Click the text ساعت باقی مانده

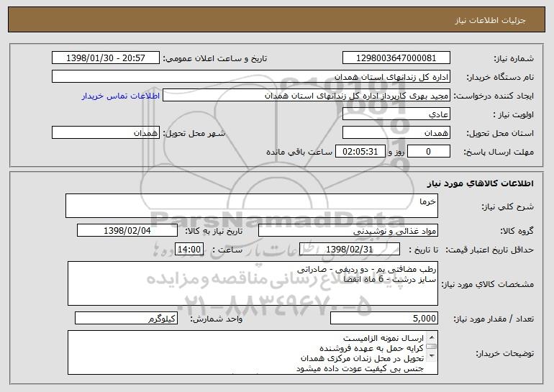(x=299, y=152)
